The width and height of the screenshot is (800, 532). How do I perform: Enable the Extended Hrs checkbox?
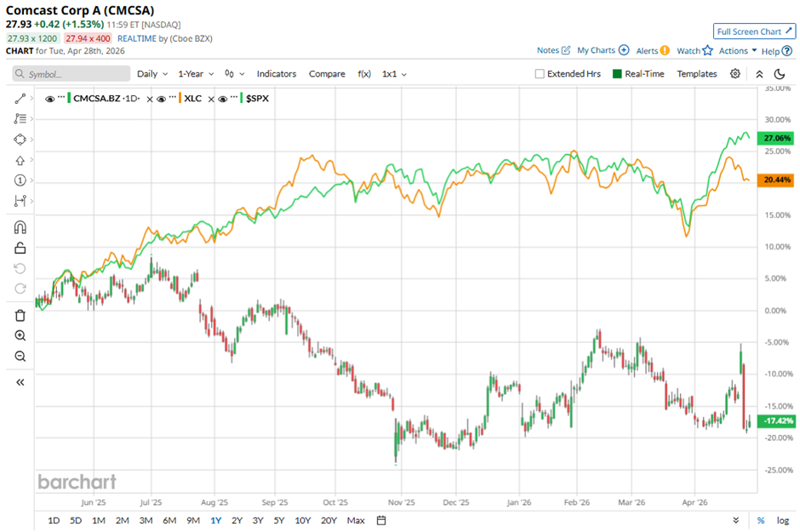tap(540, 74)
